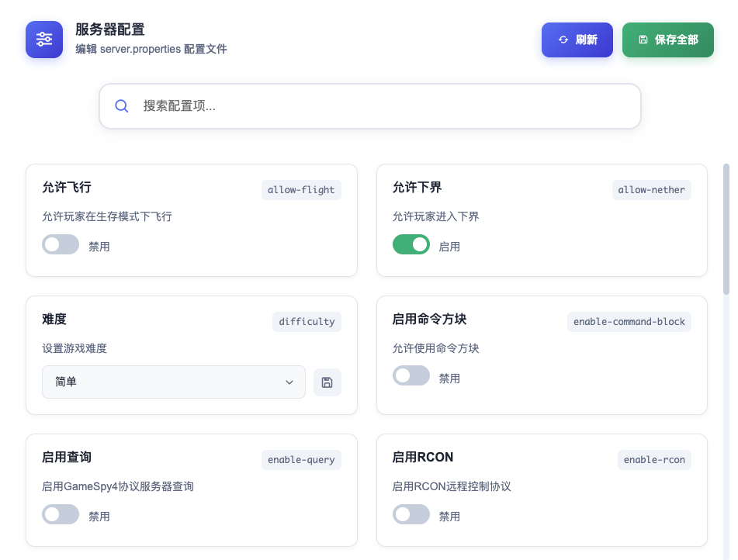
Task: Click the magnifier icon in search bar
Action: [x=122, y=106]
